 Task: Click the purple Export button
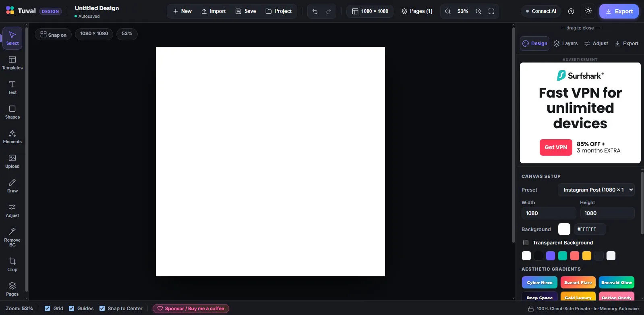pyautogui.click(x=619, y=11)
